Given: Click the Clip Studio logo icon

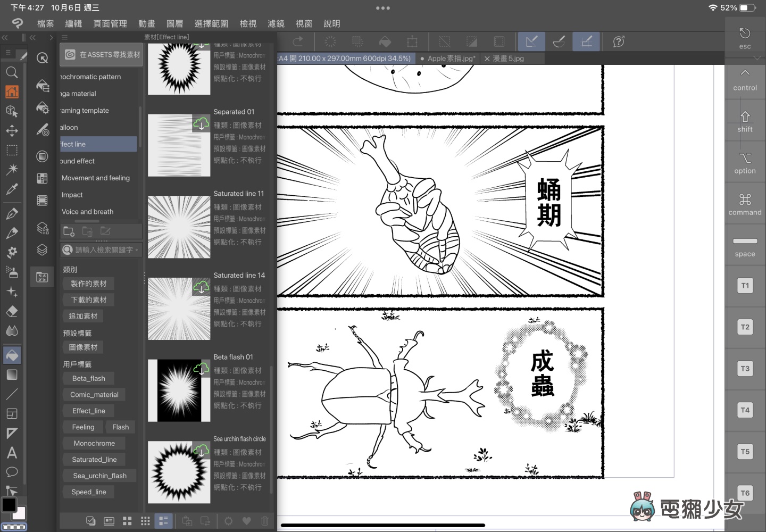Looking at the screenshot, I should pyautogui.click(x=18, y=23).
